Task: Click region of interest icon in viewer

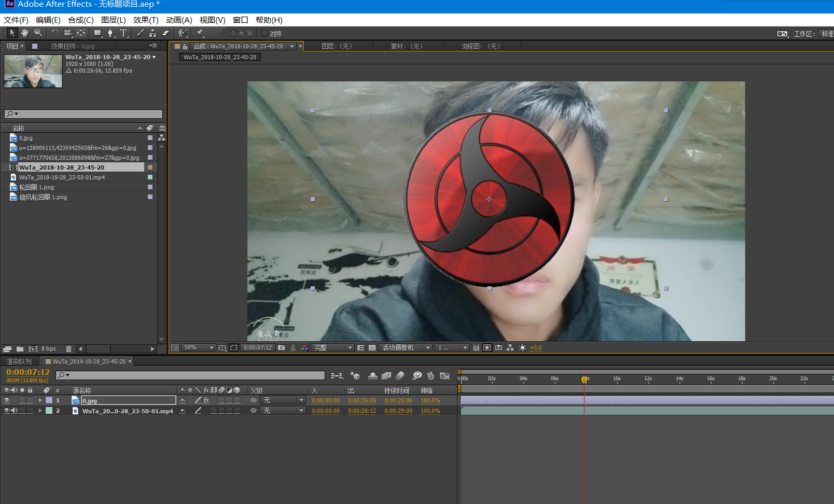Action: pyautogui.click(x=361, y=347)
